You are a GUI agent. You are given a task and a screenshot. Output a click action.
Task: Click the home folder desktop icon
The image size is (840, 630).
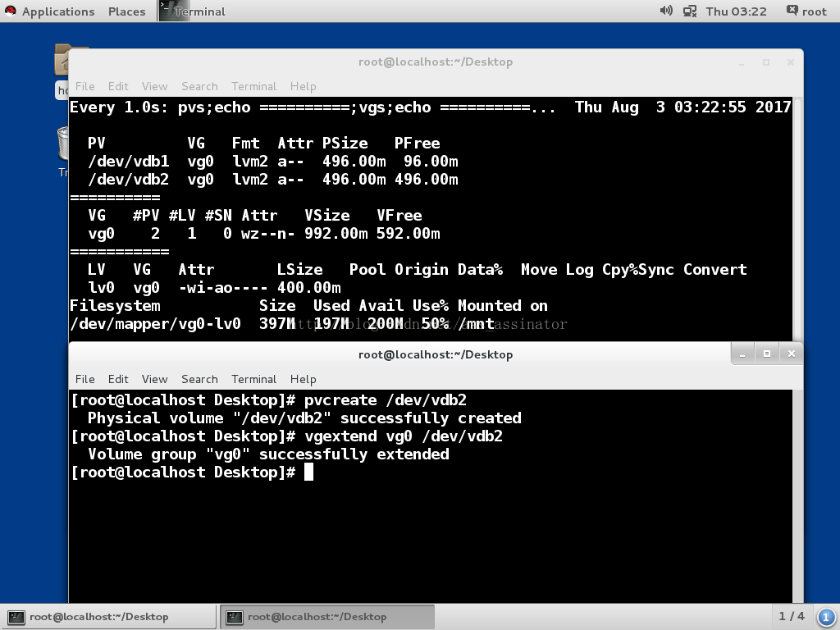(x=62, y=60)
